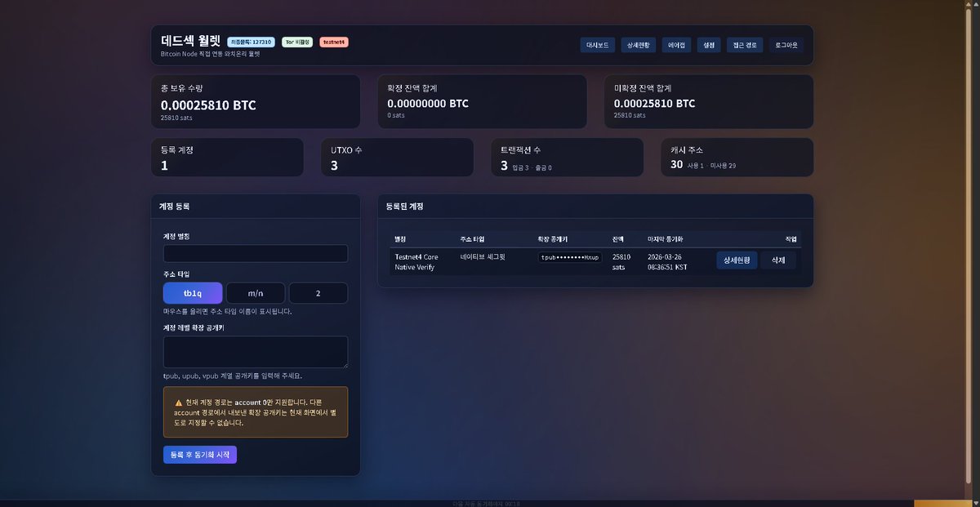Click 삭제 for Testnet4 Core Native Verify

click(778, 260)
